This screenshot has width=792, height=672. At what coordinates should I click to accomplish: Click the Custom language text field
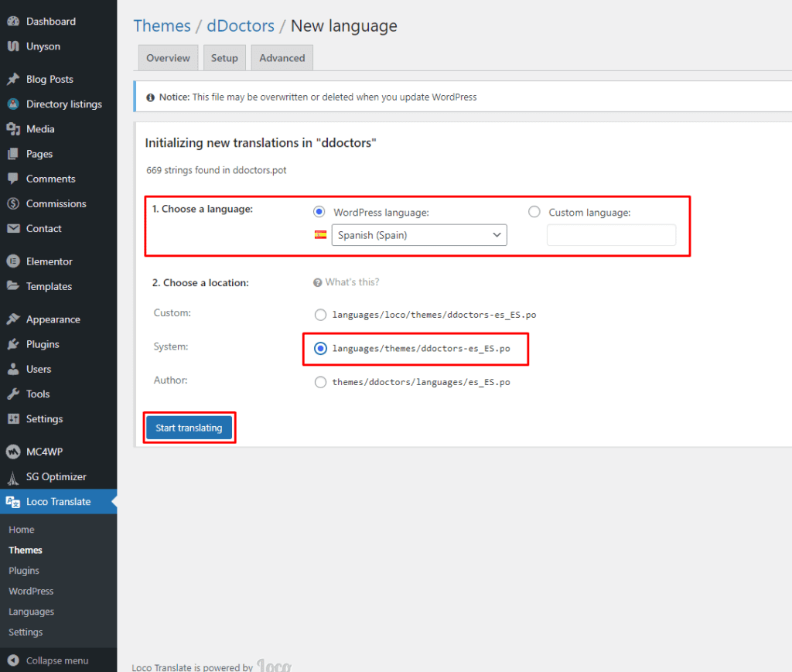click(611, 235)
